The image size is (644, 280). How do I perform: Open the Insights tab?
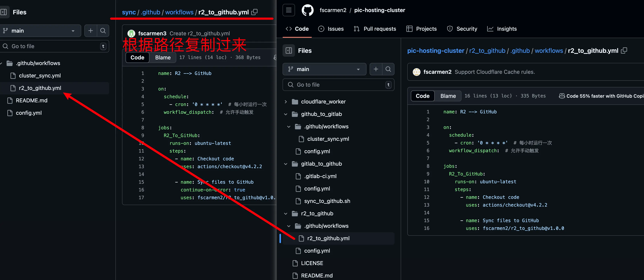502,29
